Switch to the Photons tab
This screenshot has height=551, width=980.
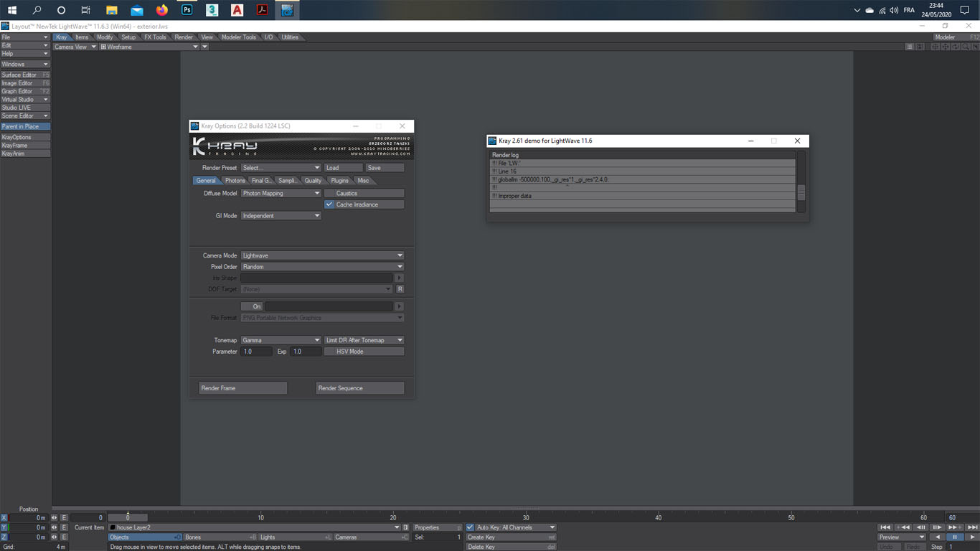click(x=235, y=181)
